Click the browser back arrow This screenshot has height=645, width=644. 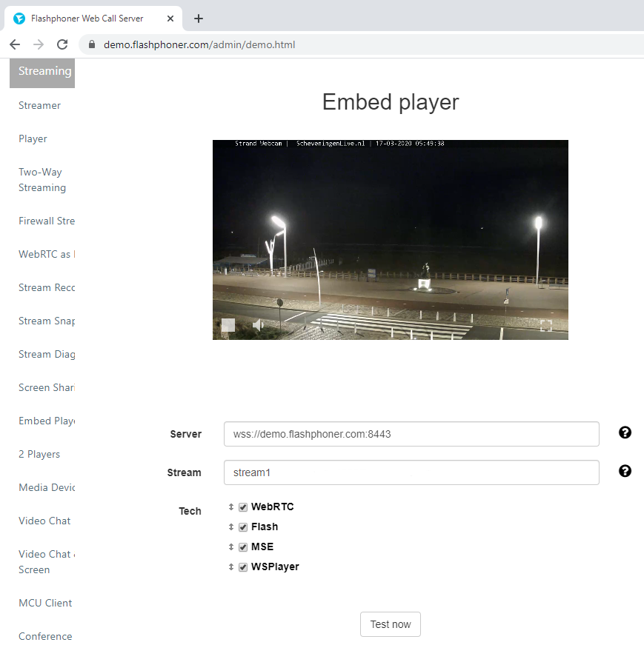pos(15,44)
